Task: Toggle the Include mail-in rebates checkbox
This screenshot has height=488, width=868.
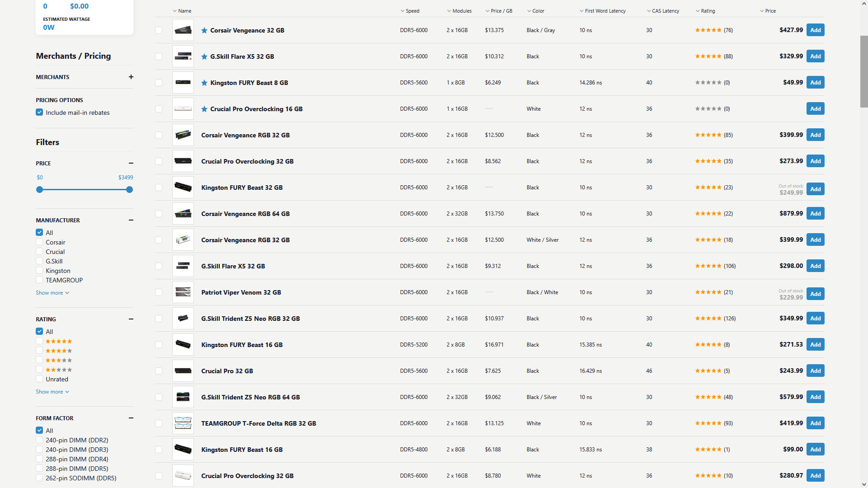Action: (40, 113)
